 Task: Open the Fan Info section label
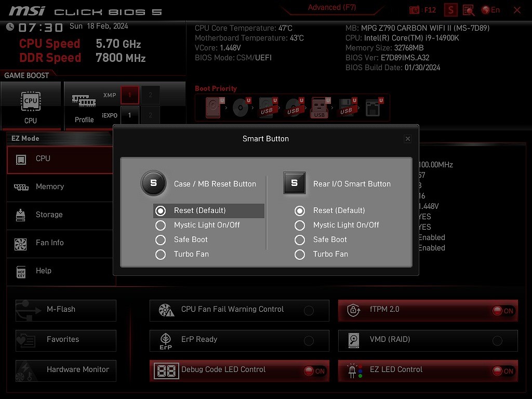pos(49,243)
